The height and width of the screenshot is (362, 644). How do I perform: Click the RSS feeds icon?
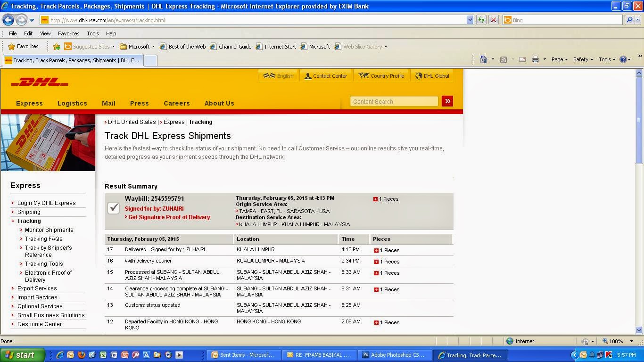point(504,59)
